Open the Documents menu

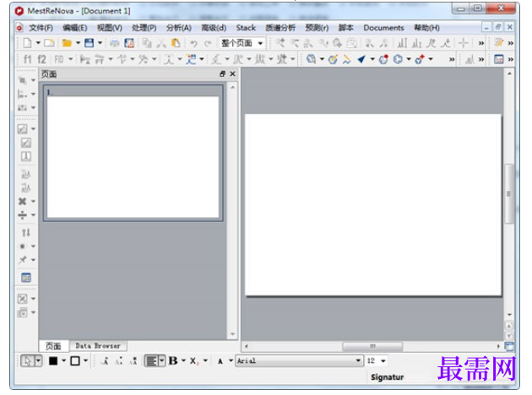[383, 28]
